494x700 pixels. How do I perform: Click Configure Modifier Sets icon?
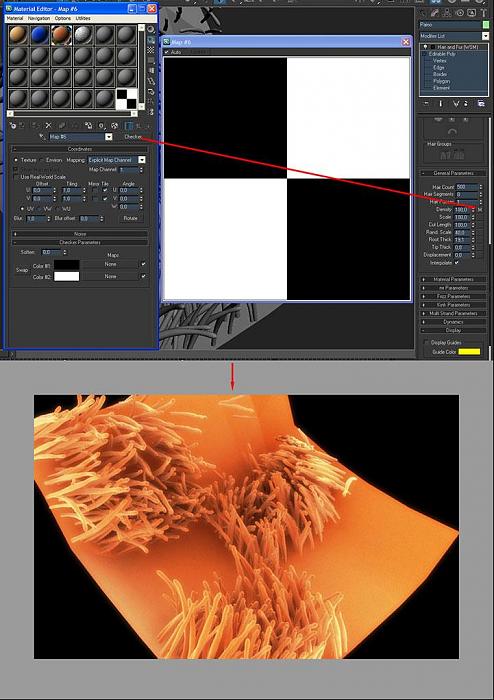(482, 104)
